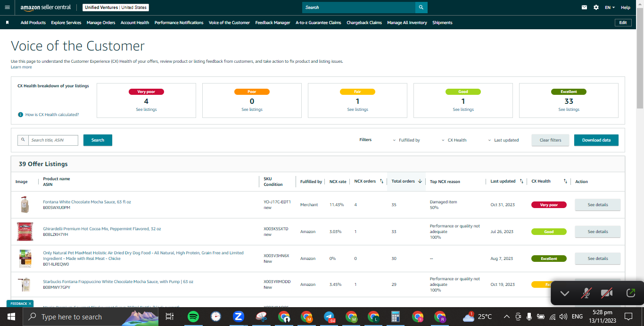644x326 pixels.
Task: Open Chargeback Claims
Action: coord(364,23)
